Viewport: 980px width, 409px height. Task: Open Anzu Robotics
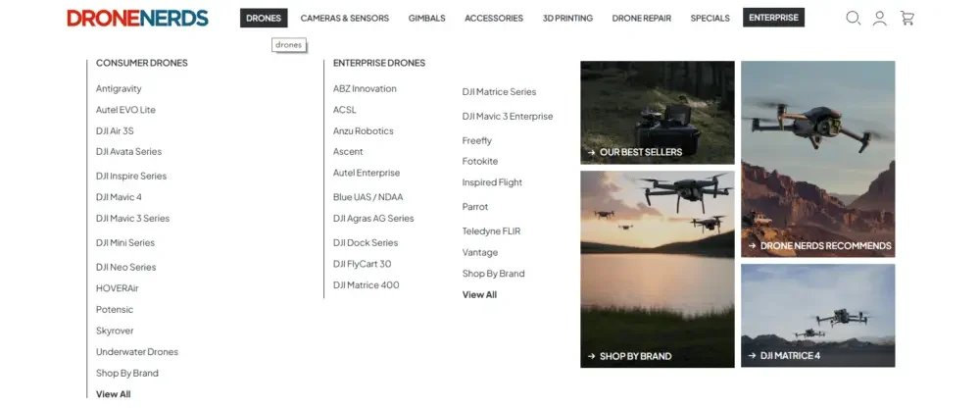coord(364,131)
